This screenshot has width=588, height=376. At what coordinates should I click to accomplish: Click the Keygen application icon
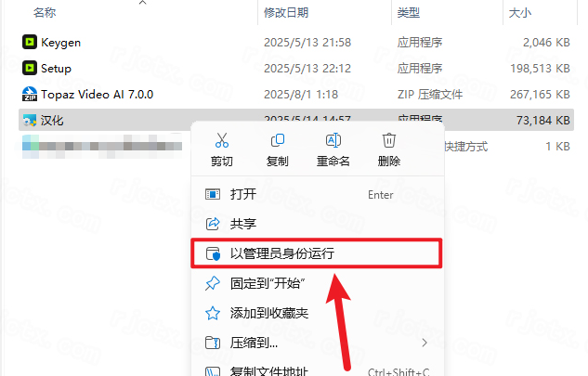point(29,42)
